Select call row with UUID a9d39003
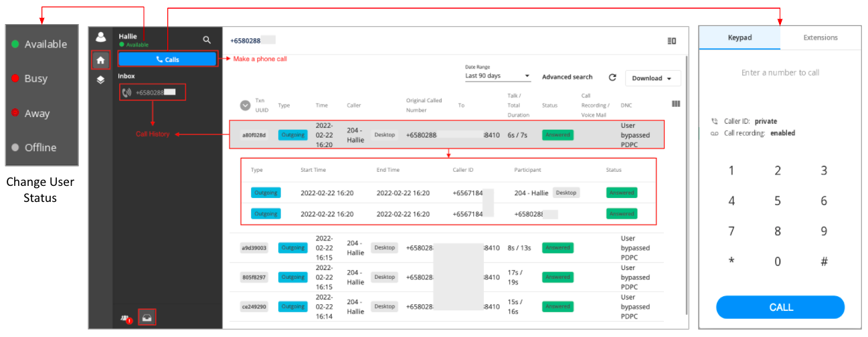 point(448,247)
